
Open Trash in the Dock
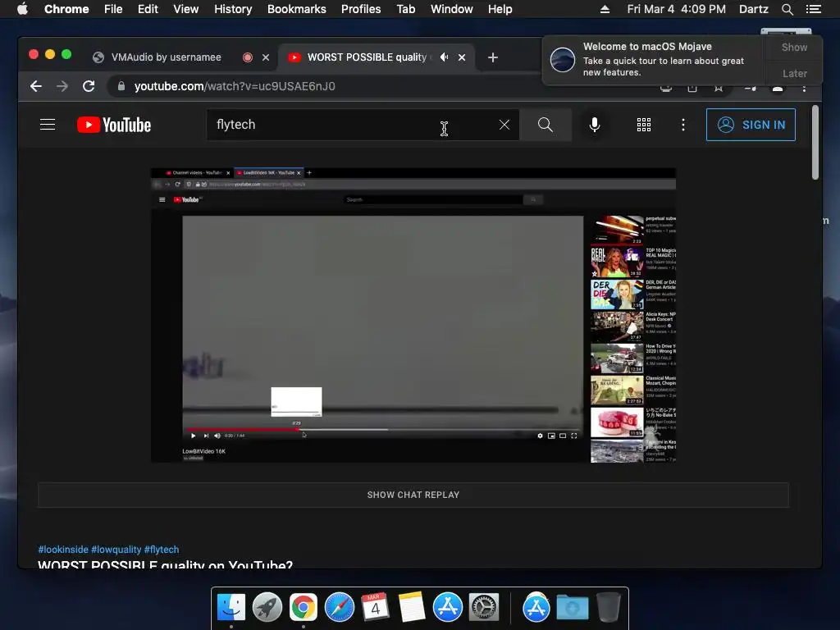pyautogui.click(x=609, y=608)
